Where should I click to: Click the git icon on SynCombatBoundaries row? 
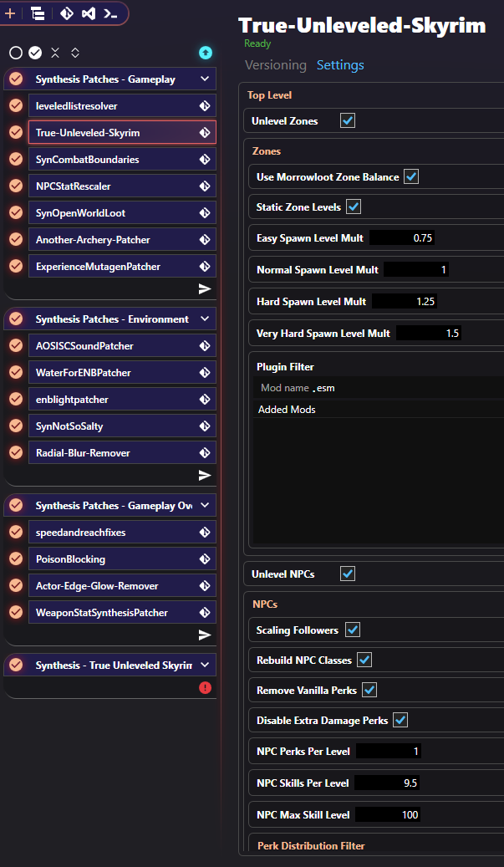pos(205,159)
